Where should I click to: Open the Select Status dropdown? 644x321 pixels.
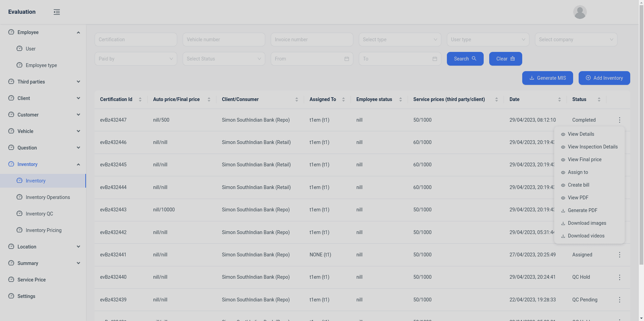[224, 59]
